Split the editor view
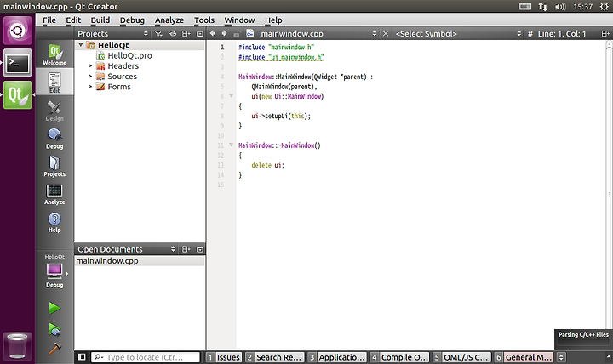 (x=605, y=33)
